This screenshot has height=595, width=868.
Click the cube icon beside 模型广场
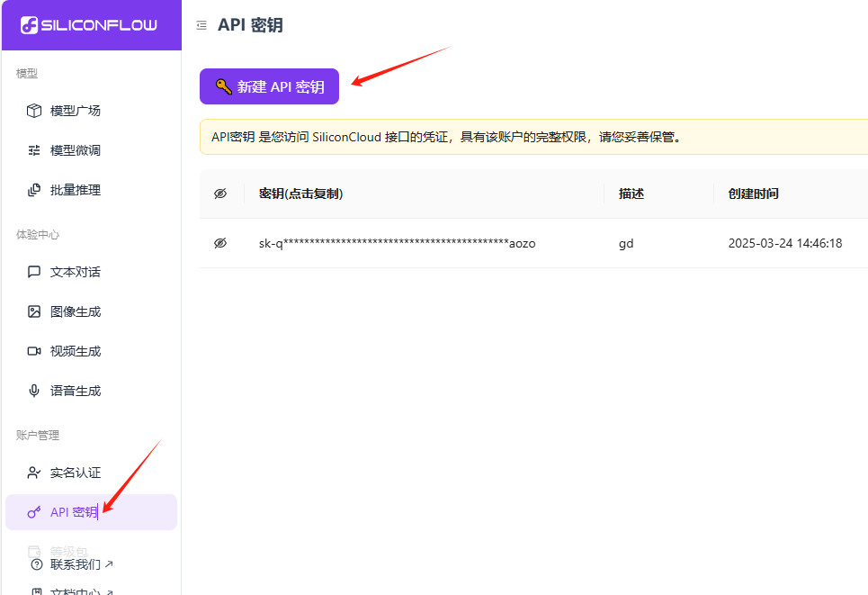click(x=34, y=111)
